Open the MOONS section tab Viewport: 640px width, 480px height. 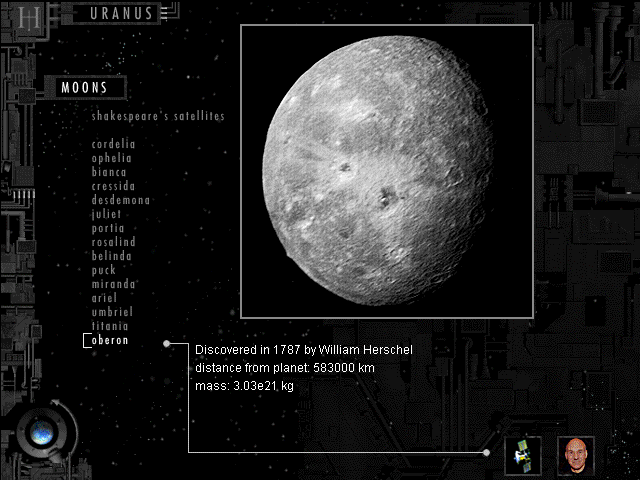[x=85, y=87]
